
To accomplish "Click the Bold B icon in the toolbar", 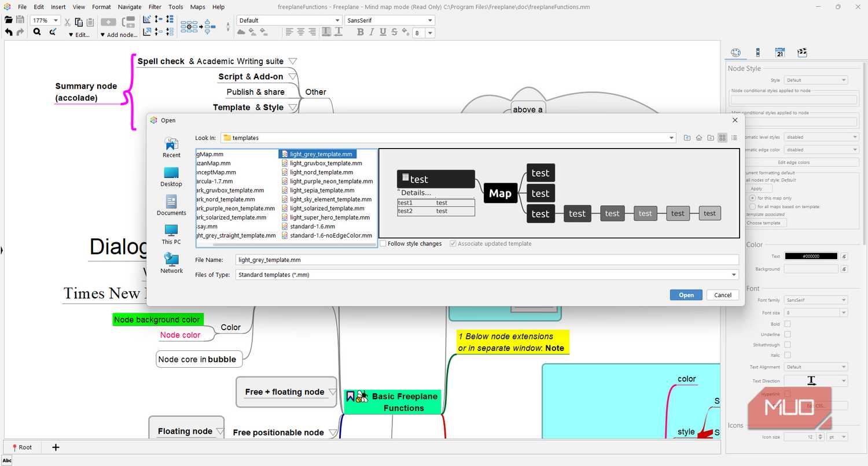I will pos(361,32).
